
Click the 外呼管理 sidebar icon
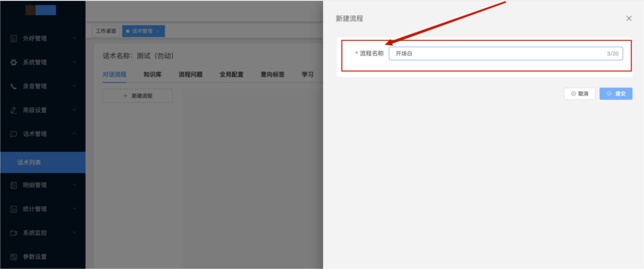click(x=14, y=39)
